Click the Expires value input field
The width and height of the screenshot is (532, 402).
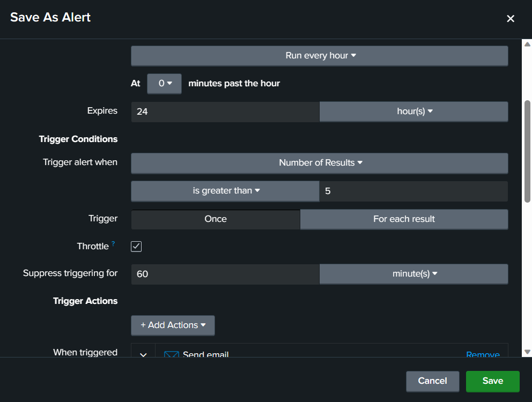pos(225,111)
